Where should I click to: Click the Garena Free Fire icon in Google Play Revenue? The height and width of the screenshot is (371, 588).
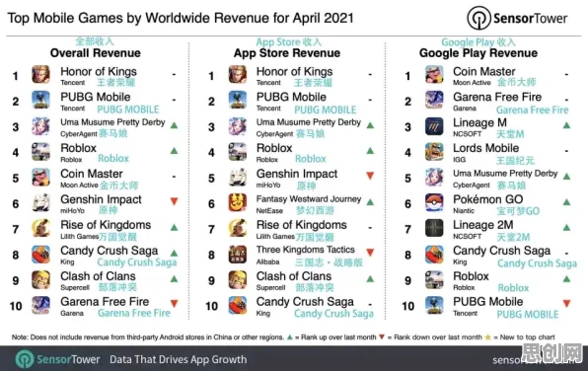point(434,100)
